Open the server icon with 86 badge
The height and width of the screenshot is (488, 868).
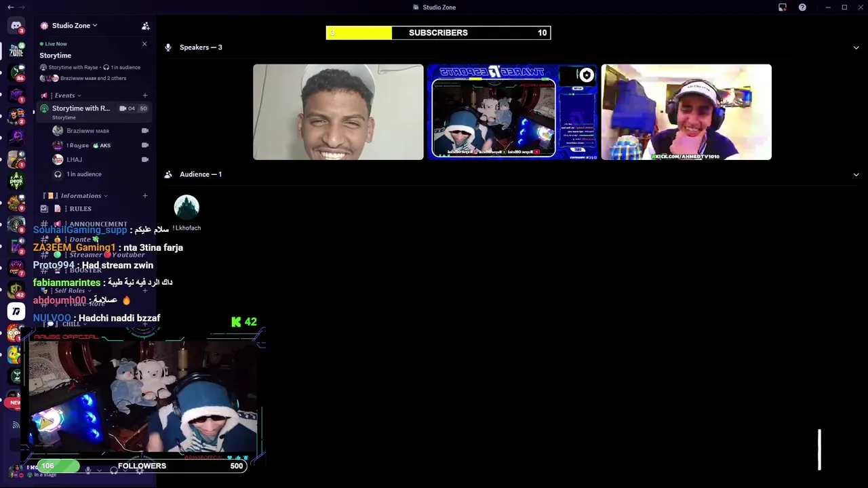[x=16, y=73]
